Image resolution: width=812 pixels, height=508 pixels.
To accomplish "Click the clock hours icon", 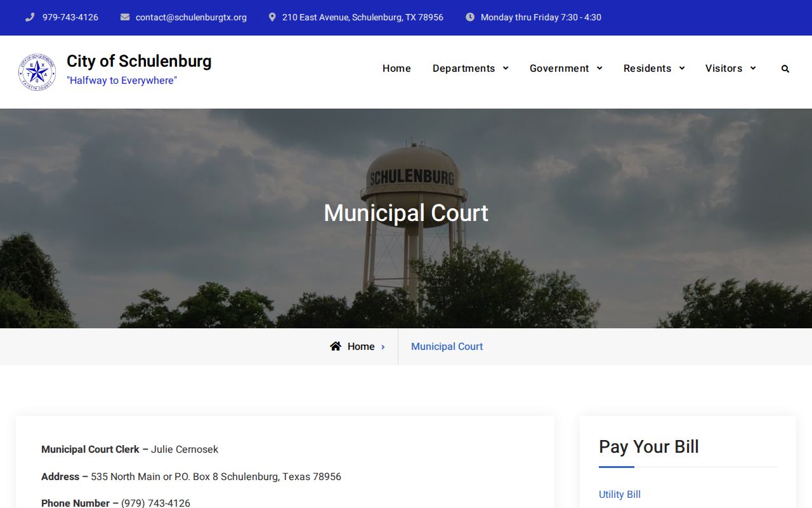I will (x=470, y=17).
